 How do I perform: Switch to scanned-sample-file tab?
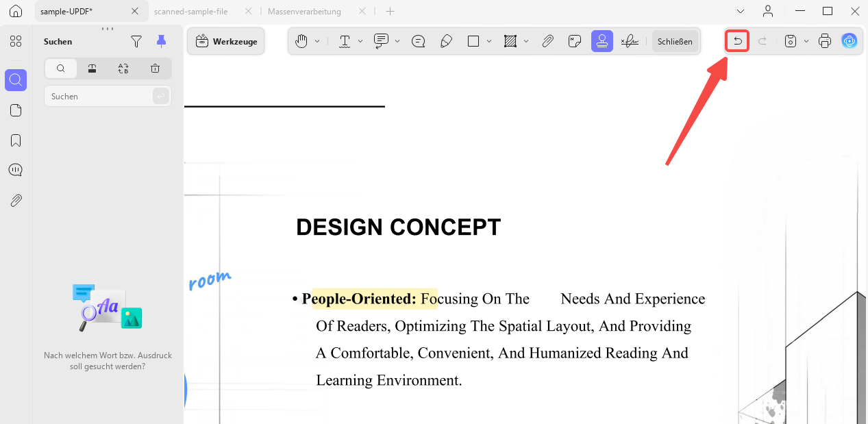coord(191,12)
